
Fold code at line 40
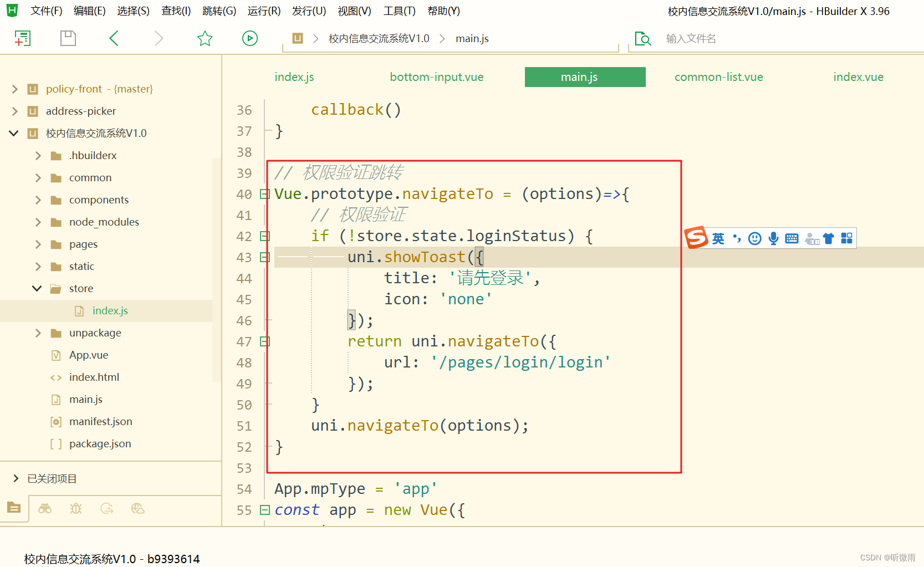click(265, 194)
